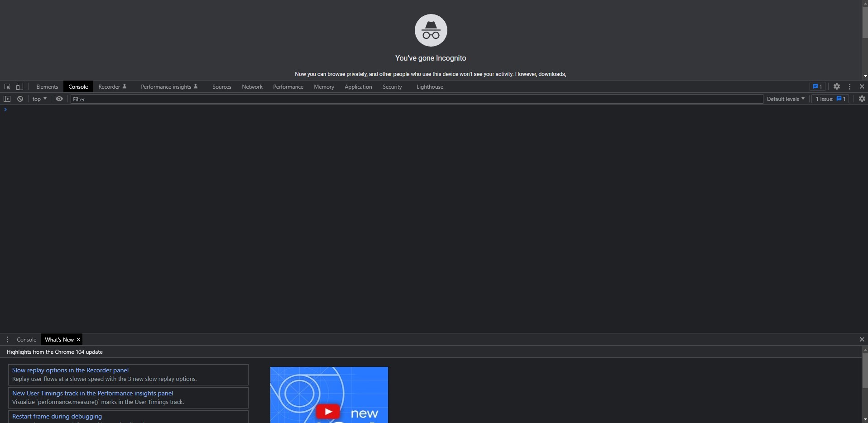This screenshot has height=423, width=868.
Task: Click the page scrollbar down arrow
Action: [x=865, y=76]
